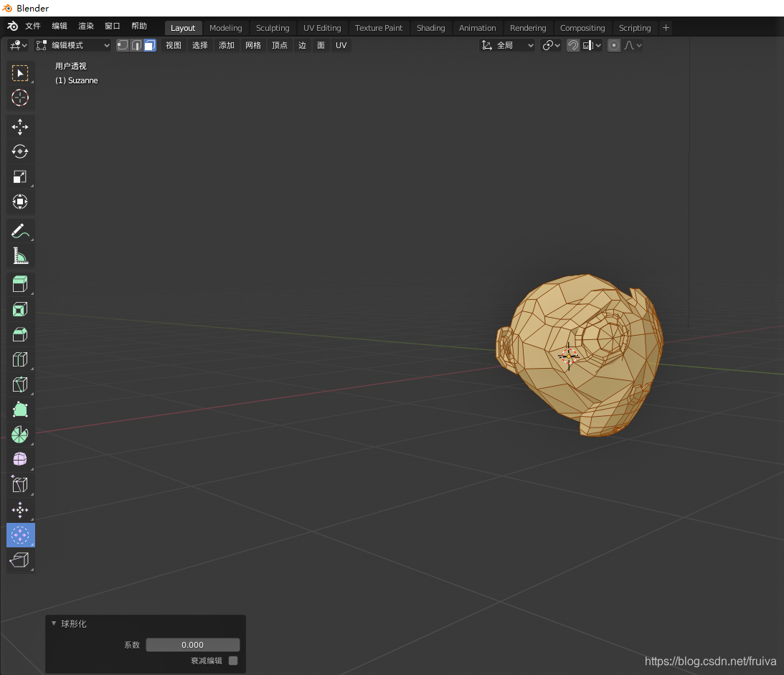Switch to the Texture Paint tab

point(379,28)
